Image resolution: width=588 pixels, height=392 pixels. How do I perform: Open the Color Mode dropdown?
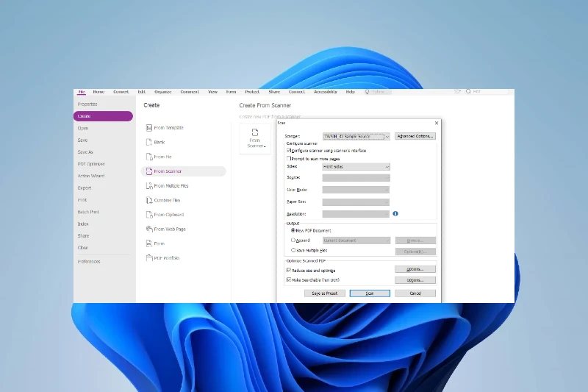tap(356, 190)
